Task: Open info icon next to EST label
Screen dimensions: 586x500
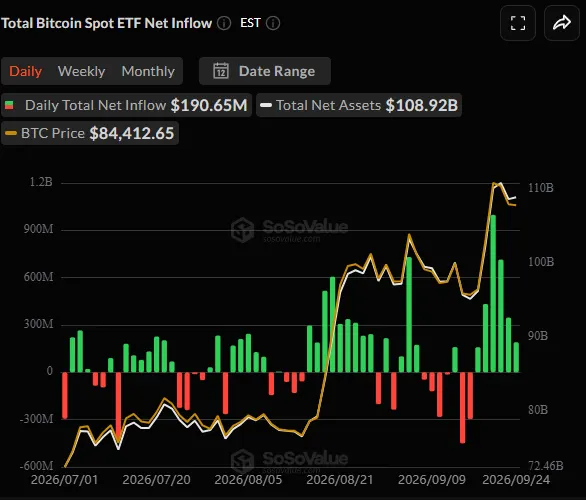Action: [x=273, y=23]
